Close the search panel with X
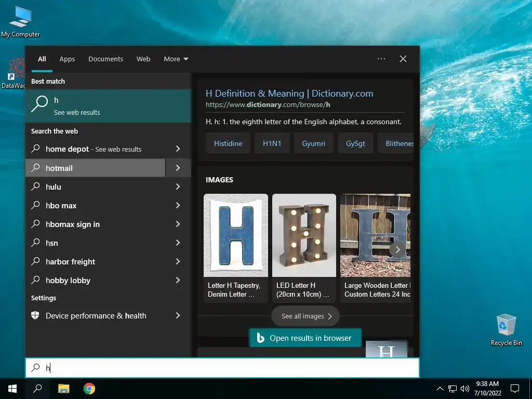The width and height of the screenshot is (532, 399). click(403, 59)
